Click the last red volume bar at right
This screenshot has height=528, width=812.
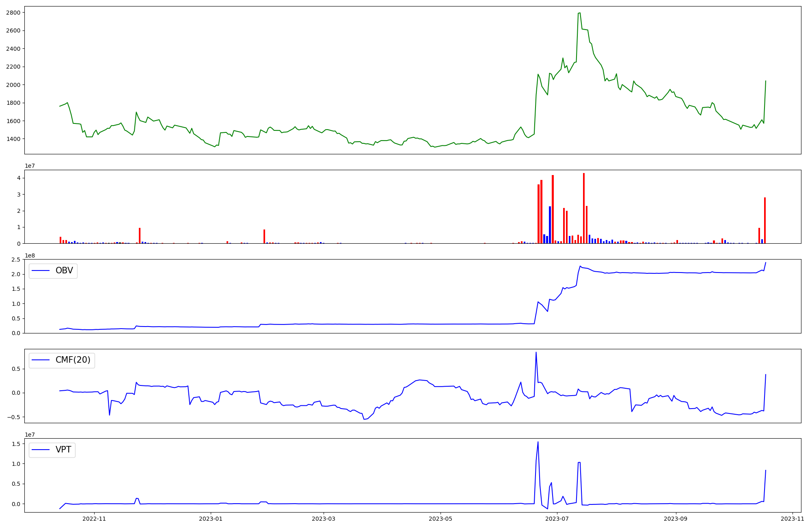765,220
